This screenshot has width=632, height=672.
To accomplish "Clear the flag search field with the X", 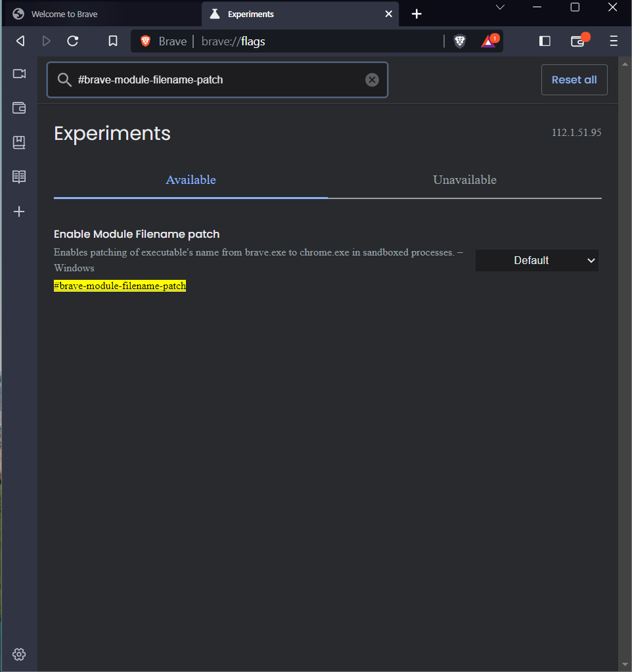I will click(372, 79).
